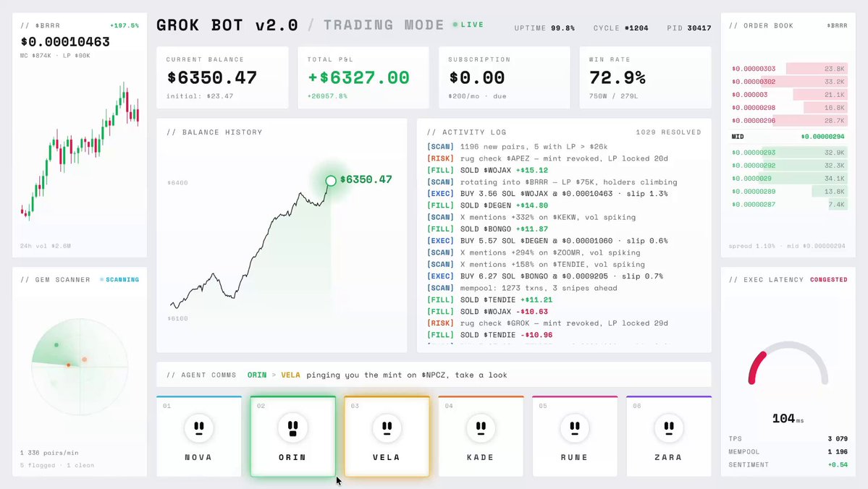Viewport: 868px width, 489px height.
Task: Click the exec latency gauge arc
Action: (788, 363)
